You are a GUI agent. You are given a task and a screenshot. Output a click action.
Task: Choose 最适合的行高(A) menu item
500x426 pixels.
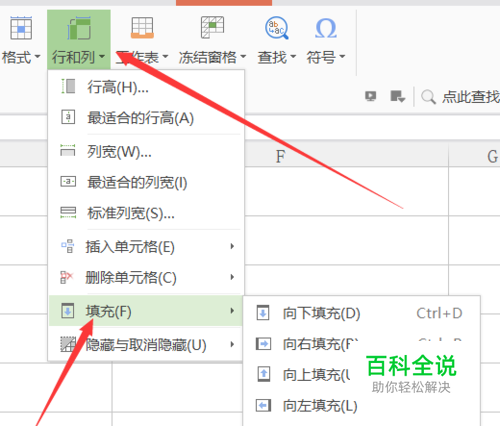(146, 118)
